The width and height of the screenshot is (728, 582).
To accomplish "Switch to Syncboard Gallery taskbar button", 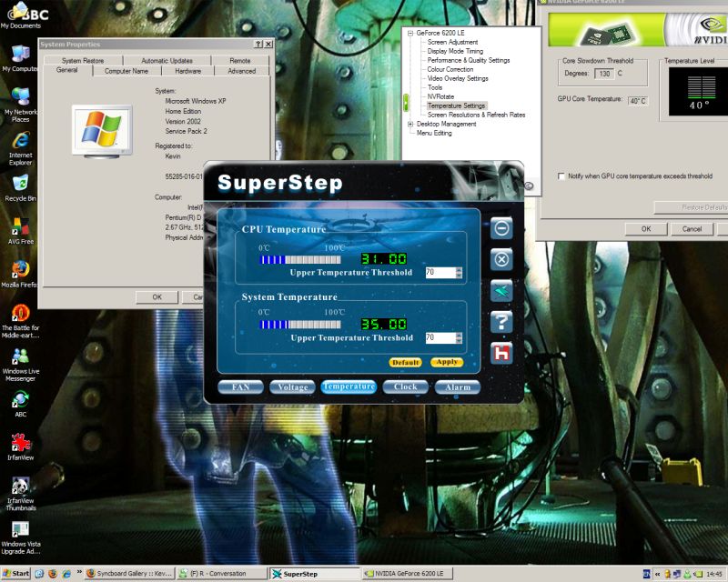I will [129, 574].
